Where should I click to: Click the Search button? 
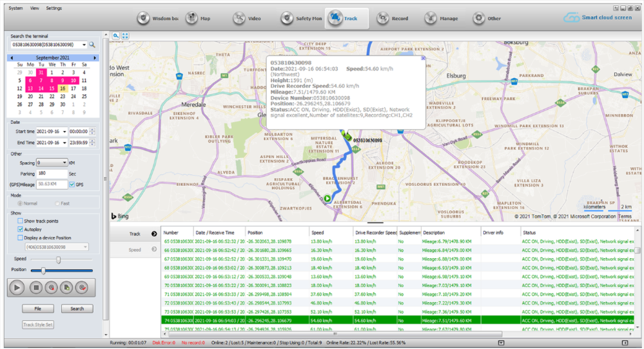(x=77, y=308)
